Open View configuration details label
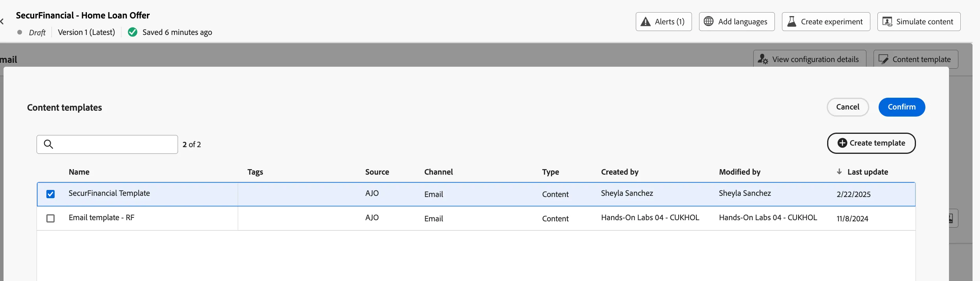 [x=815, y=59]
